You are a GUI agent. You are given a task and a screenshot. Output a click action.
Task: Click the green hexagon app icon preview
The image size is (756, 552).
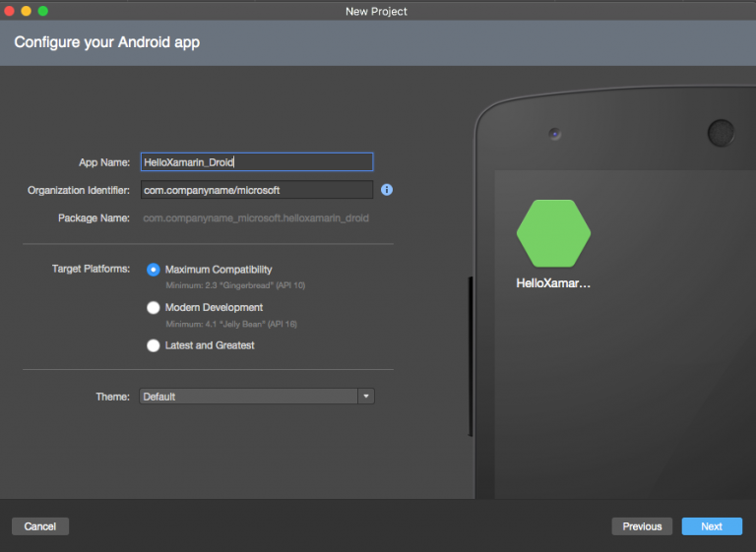point(553,233)
